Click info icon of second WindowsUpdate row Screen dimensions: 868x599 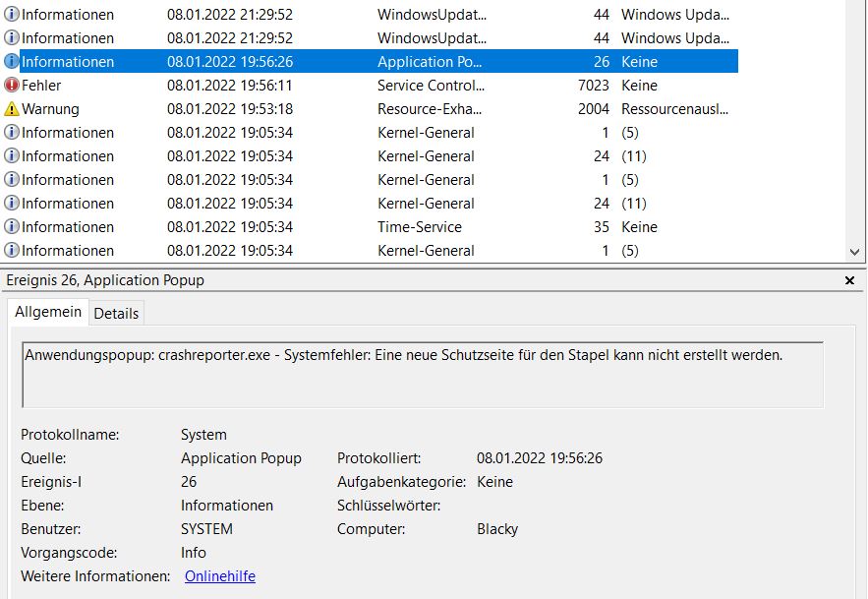12,38
